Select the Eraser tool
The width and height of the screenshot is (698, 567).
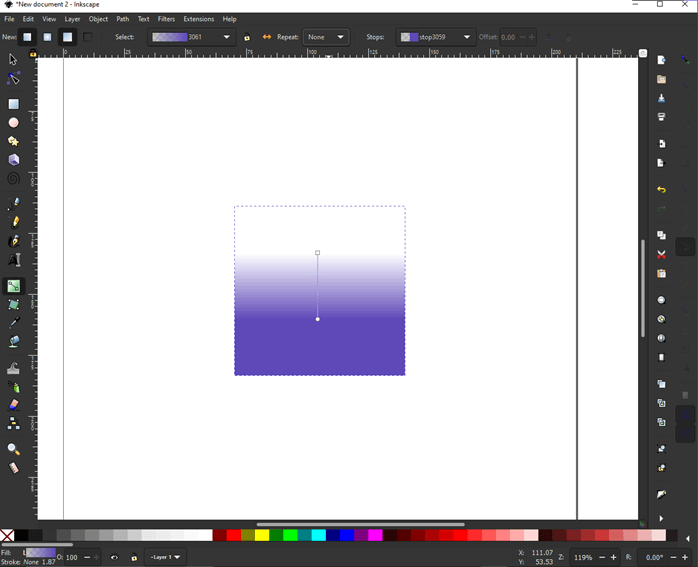pos(13,405)
